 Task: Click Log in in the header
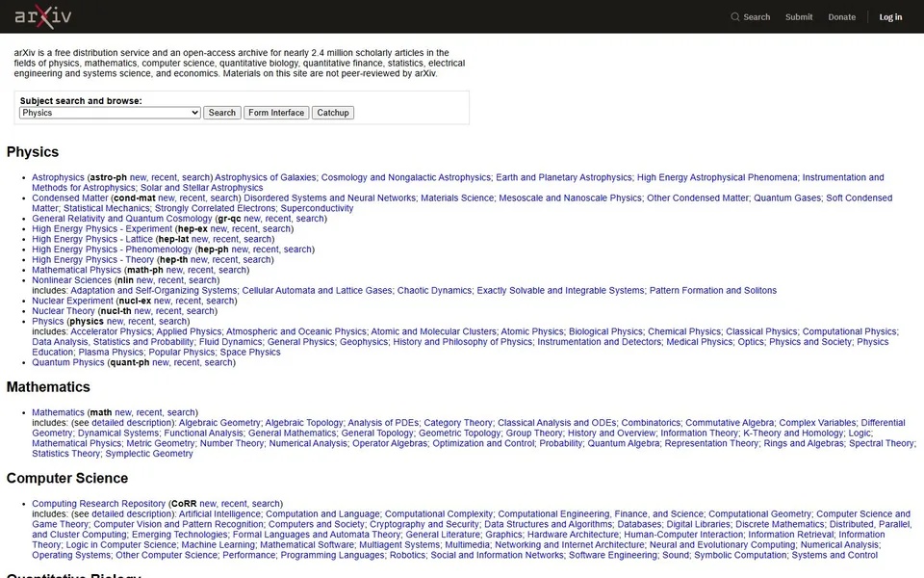point(890,17)
